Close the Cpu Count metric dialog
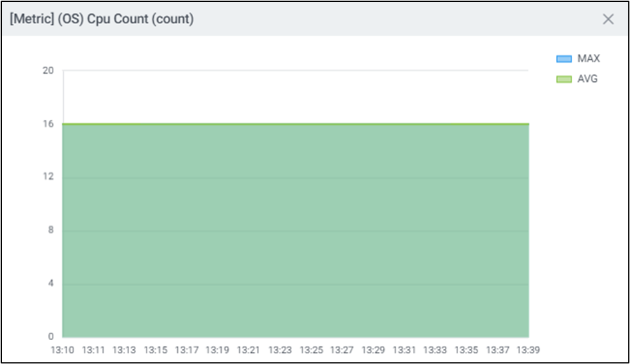 [x=607, y=19]
